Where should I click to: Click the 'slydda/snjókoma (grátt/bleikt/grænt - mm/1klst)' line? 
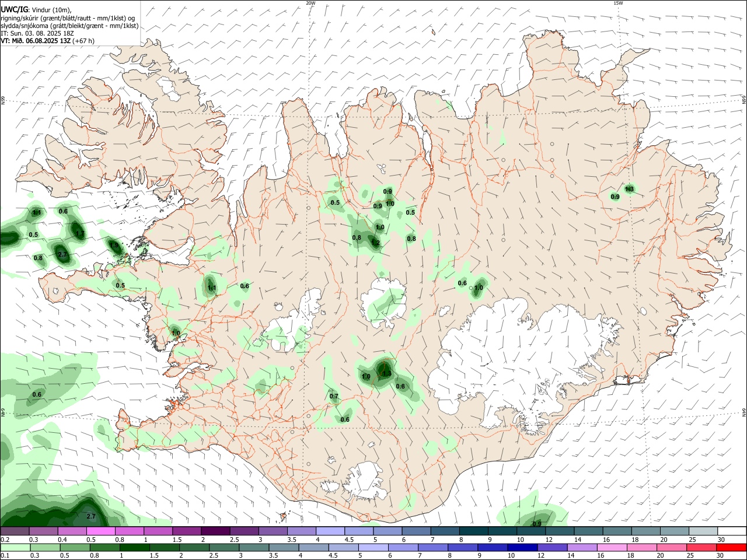69,26
